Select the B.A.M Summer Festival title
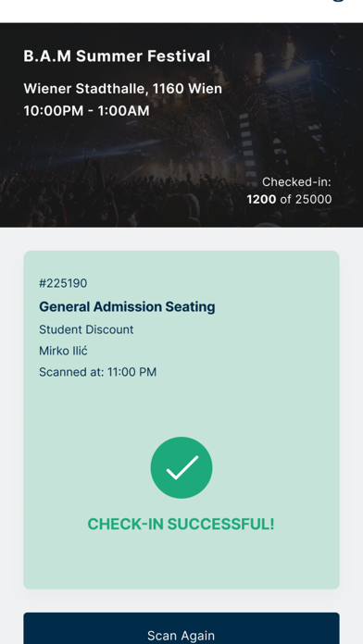The width and height of the screenshot is (363, 644). pos(117,56)
